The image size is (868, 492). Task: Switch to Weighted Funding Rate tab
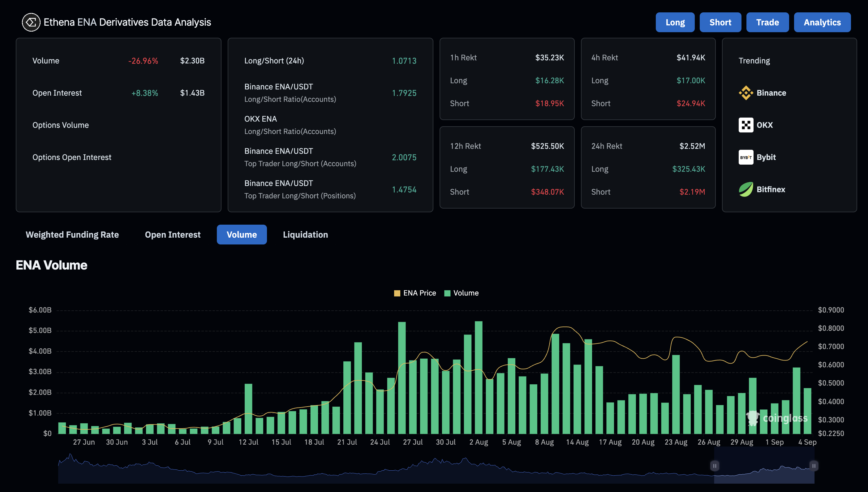coord(72,235)
